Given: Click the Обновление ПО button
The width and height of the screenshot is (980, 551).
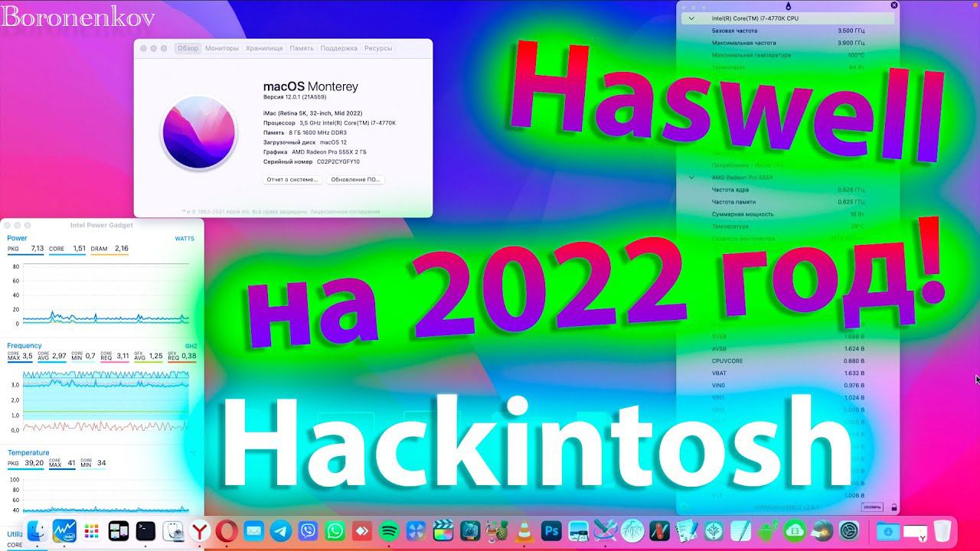Looking at the screenshot, I should (x=355, y=180).
